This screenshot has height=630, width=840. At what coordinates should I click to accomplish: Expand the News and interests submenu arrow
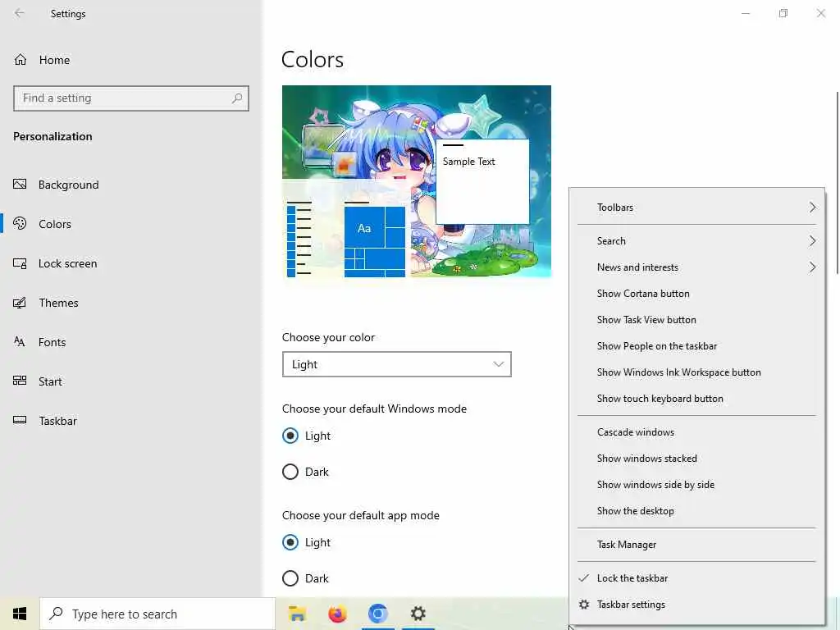click(813, 267)
